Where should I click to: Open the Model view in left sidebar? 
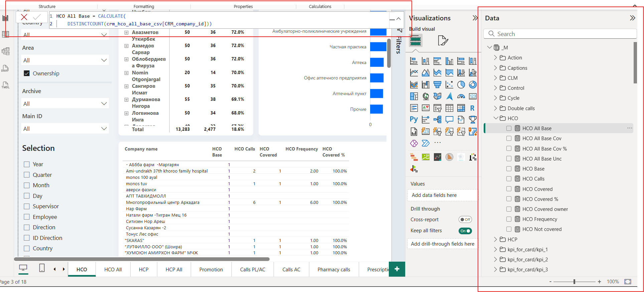5,51
